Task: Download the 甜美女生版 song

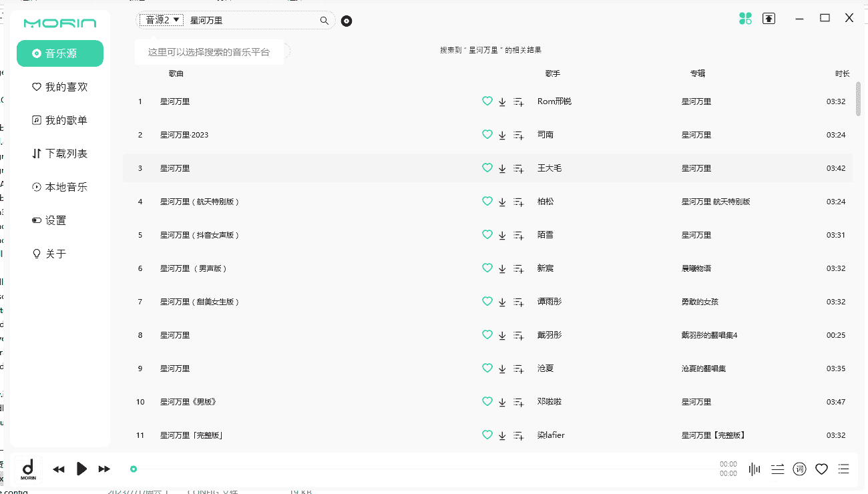Action: tap(502, 302)
